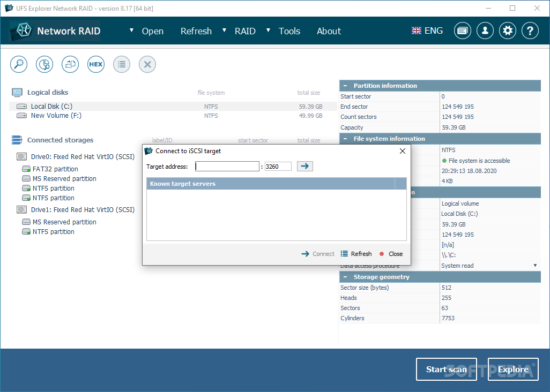Click 'File system is accessible' status text
Viewport: 550px width, 392px height.
pyautogui.click(x=479, y=161)
